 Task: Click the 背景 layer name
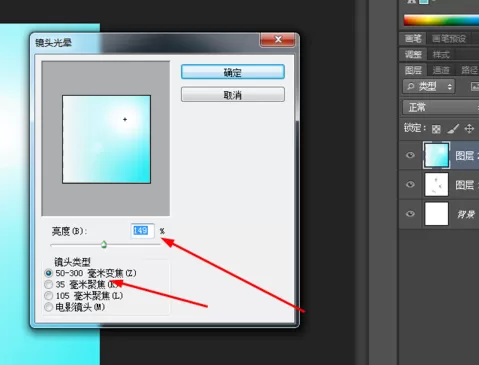click(465, 214)
